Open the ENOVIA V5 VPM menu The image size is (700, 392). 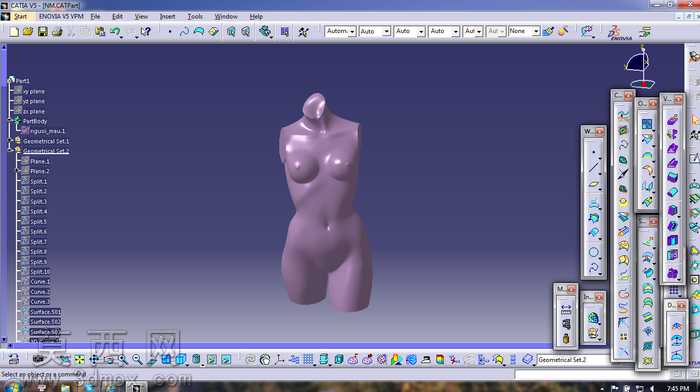[x=61, y=17]
